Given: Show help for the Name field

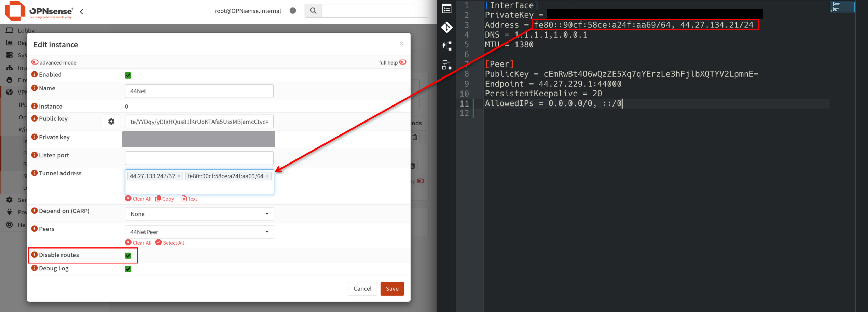Looking at the screenshot, I should coord(35,88).
